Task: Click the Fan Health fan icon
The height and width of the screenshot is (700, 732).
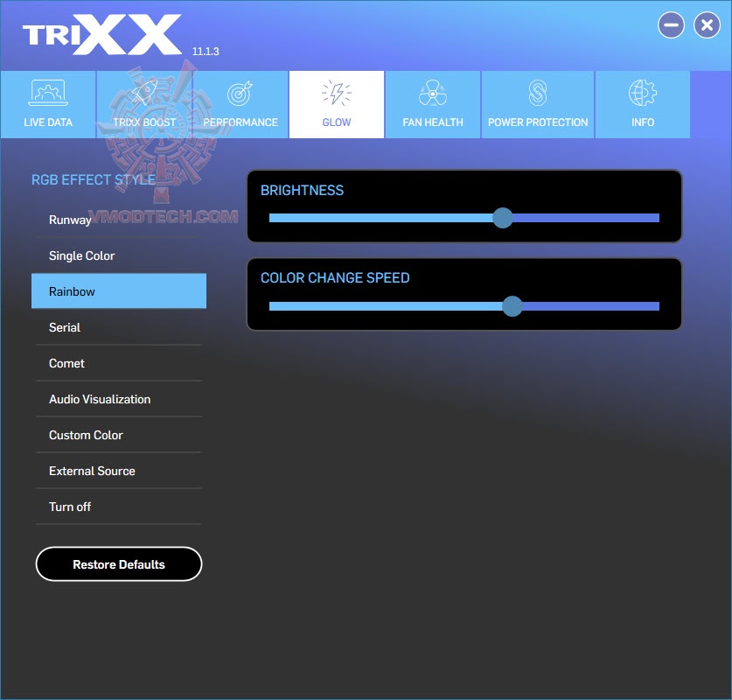Action: (433, 93)
